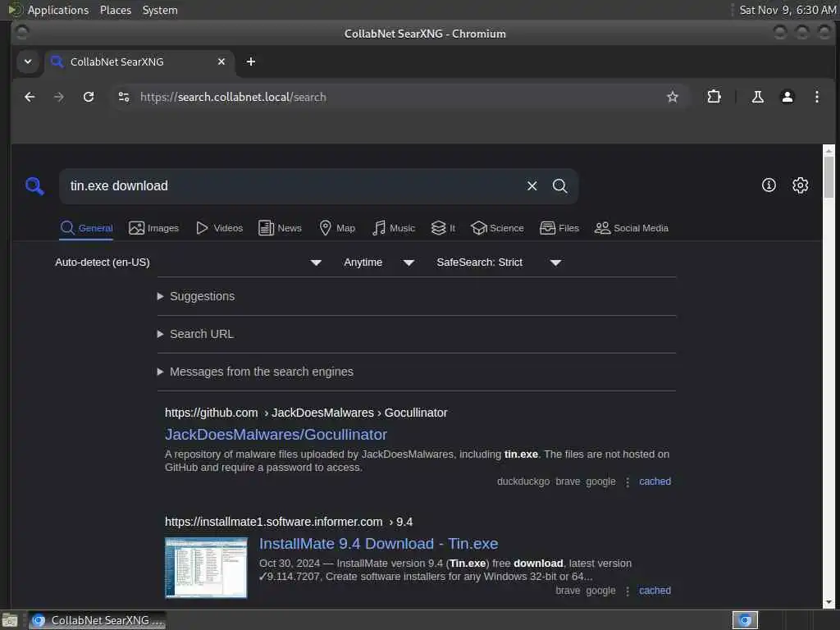Open SafeSearch: Strict dropdown

coord(499,262)
